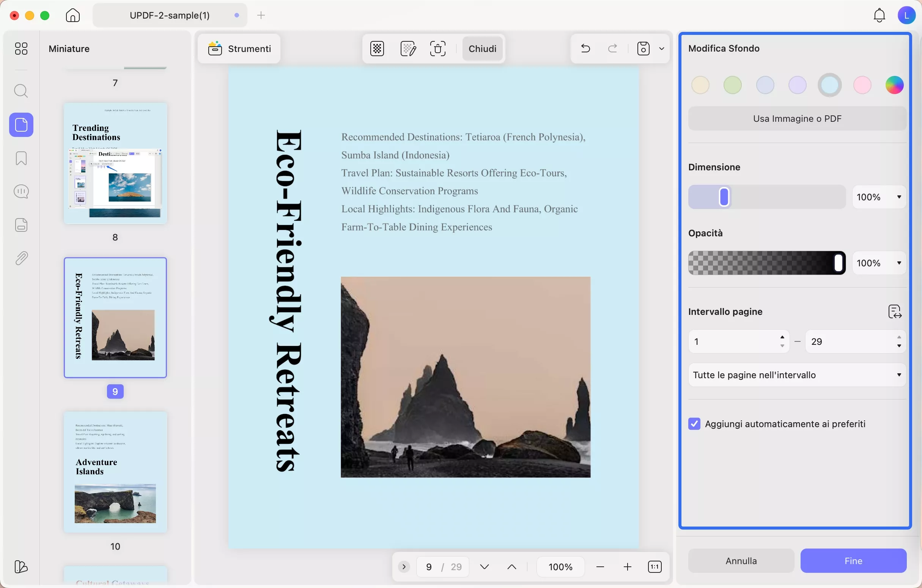Click the undo icon in the toolbar

(x=585, y=48)
